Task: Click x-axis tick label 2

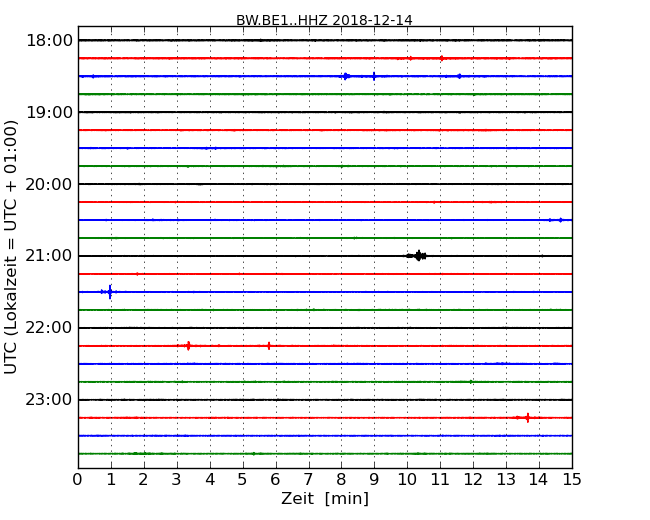Action: click(x=143, y=479)
